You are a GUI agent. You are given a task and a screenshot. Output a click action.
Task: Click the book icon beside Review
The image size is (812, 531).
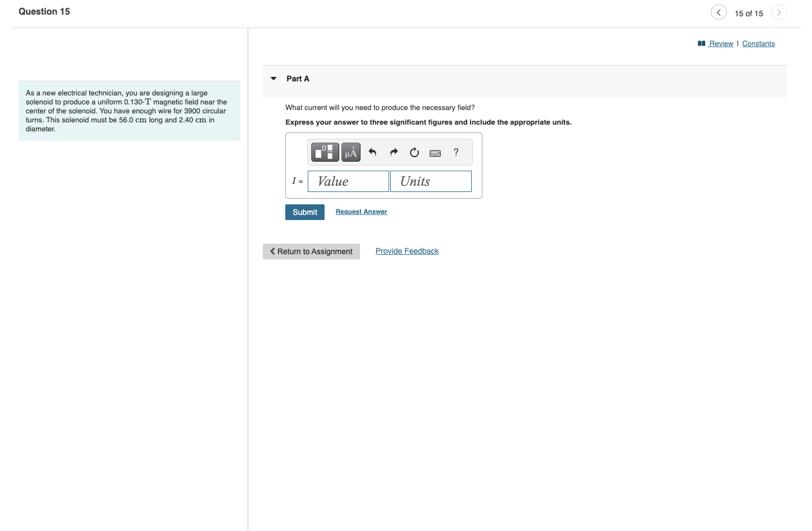click(x=701, y=43)
